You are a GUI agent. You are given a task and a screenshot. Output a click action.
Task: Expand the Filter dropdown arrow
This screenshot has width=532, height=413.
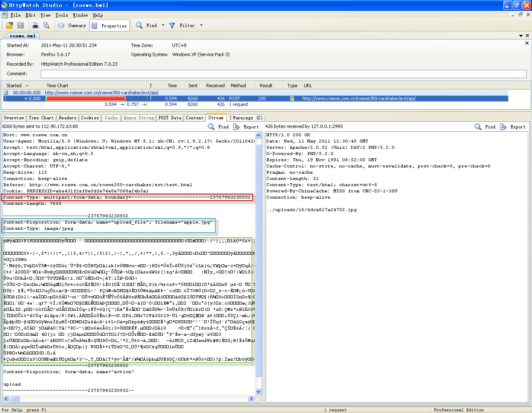tap(201, 25)
